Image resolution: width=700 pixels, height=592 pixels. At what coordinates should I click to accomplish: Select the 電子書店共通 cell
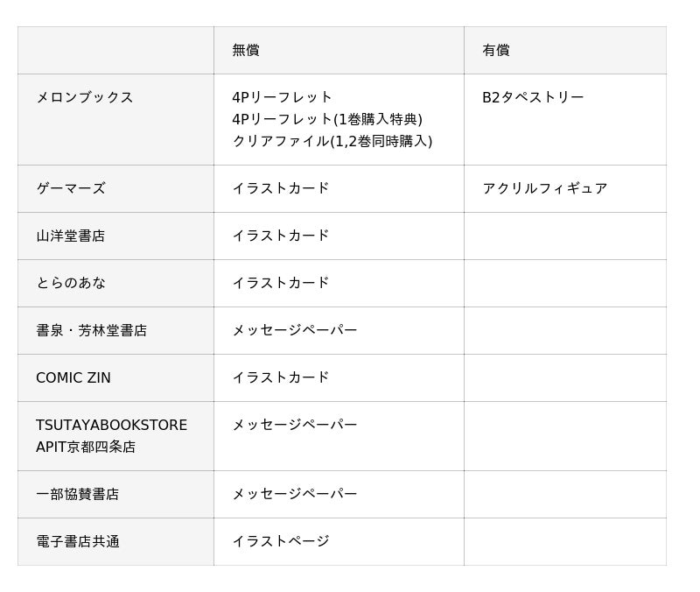tap(78, 541)
